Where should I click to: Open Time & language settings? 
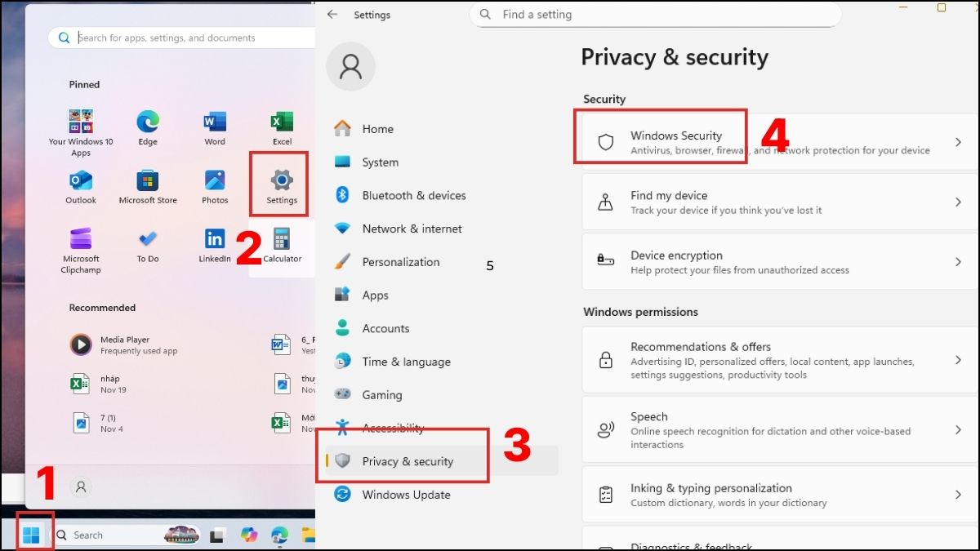click(441, 362)
